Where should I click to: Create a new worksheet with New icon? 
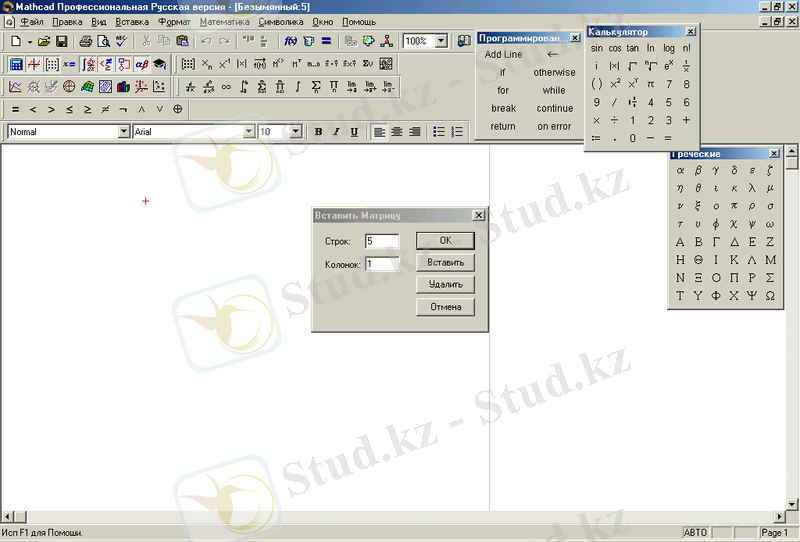click(16, 41)
